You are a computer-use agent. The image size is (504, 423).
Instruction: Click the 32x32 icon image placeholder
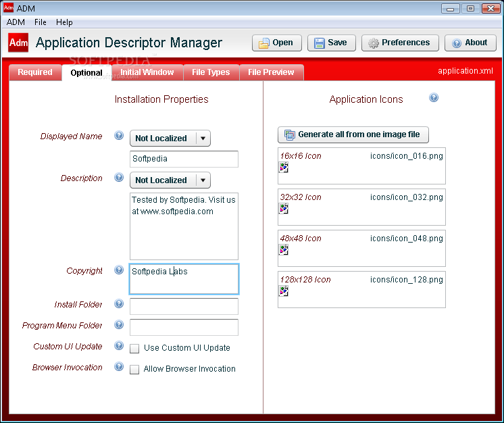click(x=284, y=209)
